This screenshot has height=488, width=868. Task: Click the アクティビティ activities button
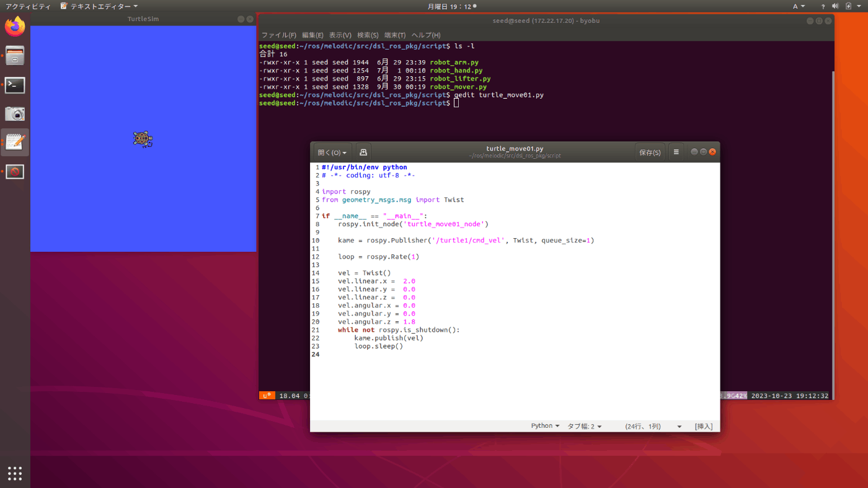[28, 6]
